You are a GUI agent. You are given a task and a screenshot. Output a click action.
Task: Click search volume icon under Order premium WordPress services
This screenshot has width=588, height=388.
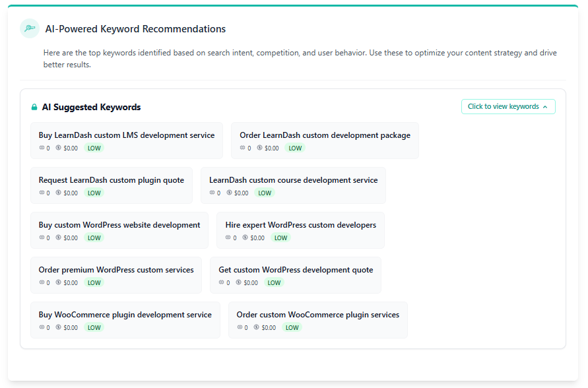42,282
